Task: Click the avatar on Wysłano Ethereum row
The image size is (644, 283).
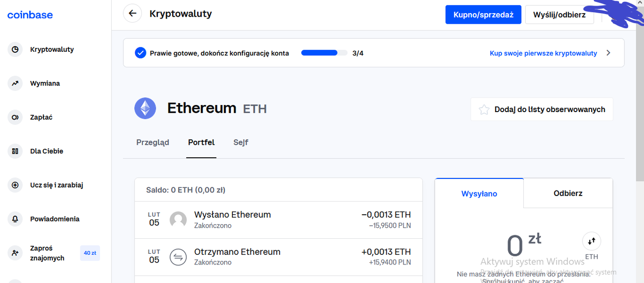Action: tap(178, 220)
